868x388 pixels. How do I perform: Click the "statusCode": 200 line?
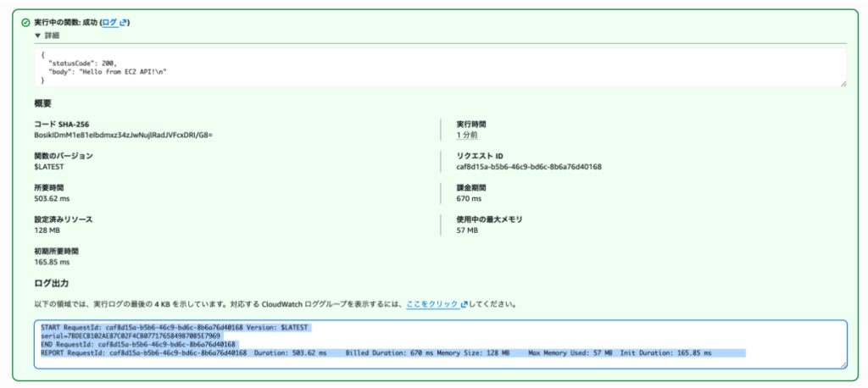[82, 64]
